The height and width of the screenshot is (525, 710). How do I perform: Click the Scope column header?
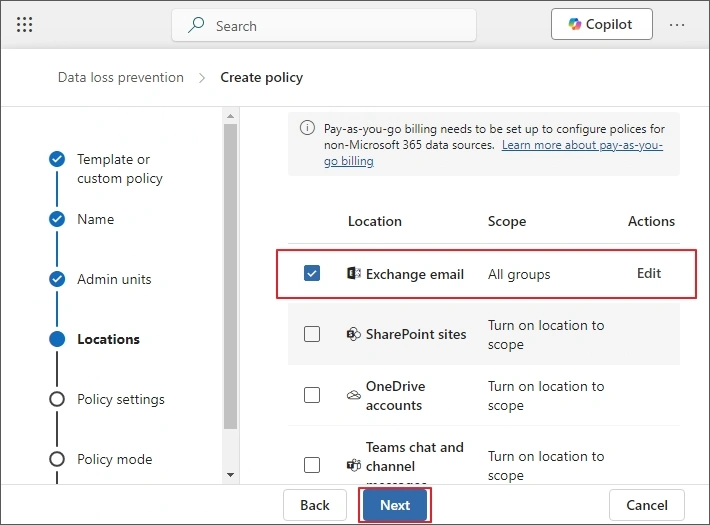click(507, 221)
